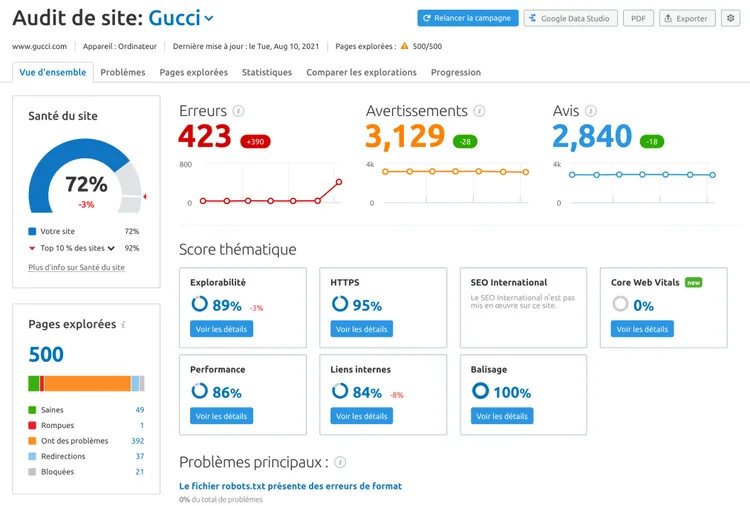Click the green -28 warnings badge
Image resolution: width=750 pixels, height=506 pixels.
click(465, 142)
